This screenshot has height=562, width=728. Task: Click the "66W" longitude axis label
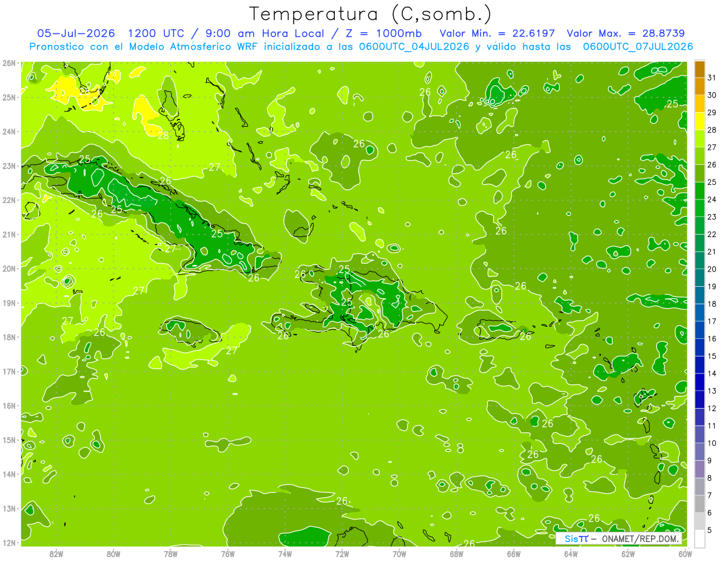click(x=514, y=554)
